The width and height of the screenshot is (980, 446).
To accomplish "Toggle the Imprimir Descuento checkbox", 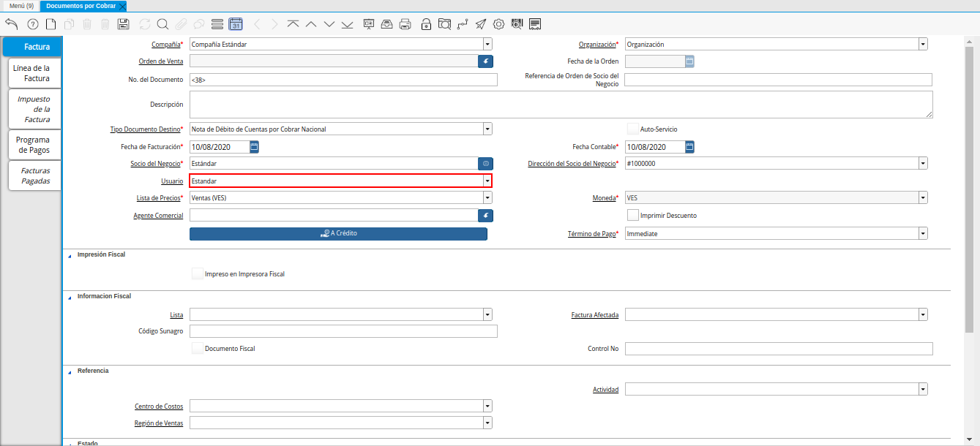I will tap(633, 216).
